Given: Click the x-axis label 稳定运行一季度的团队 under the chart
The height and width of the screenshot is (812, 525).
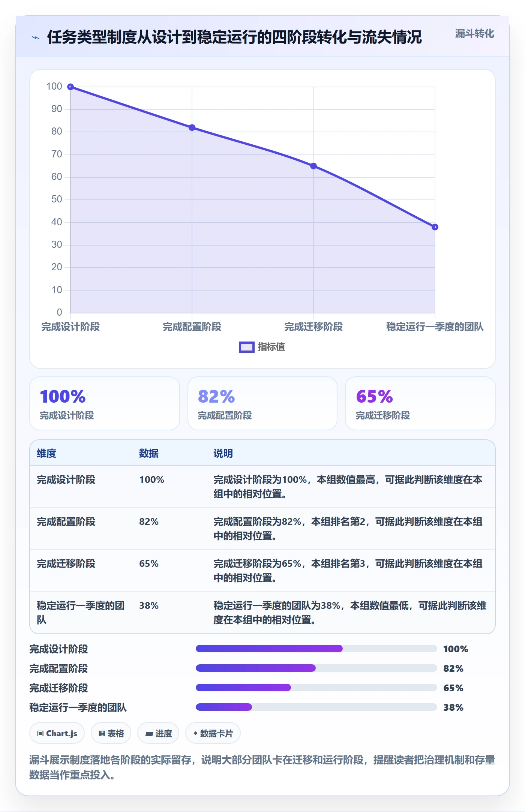Looking at the screenshot, I should 435,327.
